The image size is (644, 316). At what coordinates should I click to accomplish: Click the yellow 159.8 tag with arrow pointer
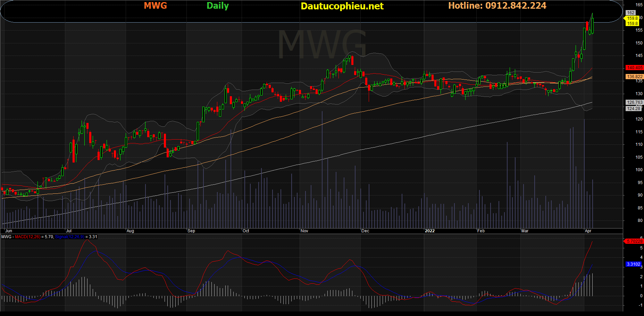pos(632,18)
